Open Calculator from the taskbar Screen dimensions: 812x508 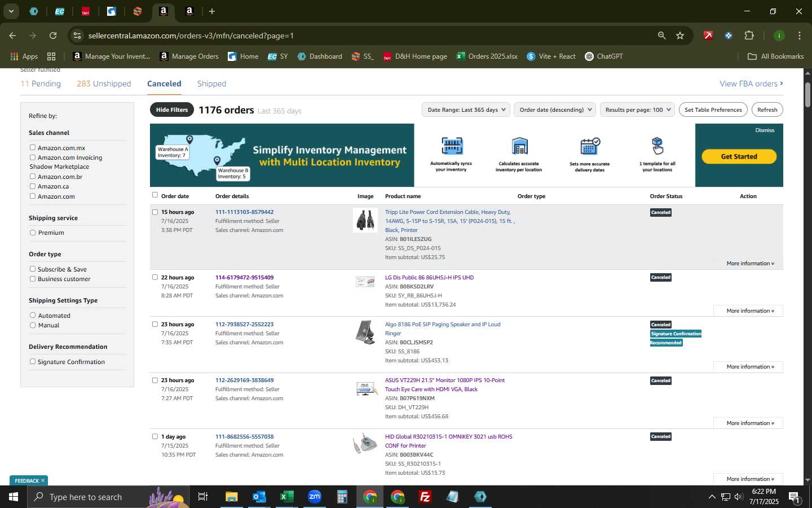coord(342,497)
